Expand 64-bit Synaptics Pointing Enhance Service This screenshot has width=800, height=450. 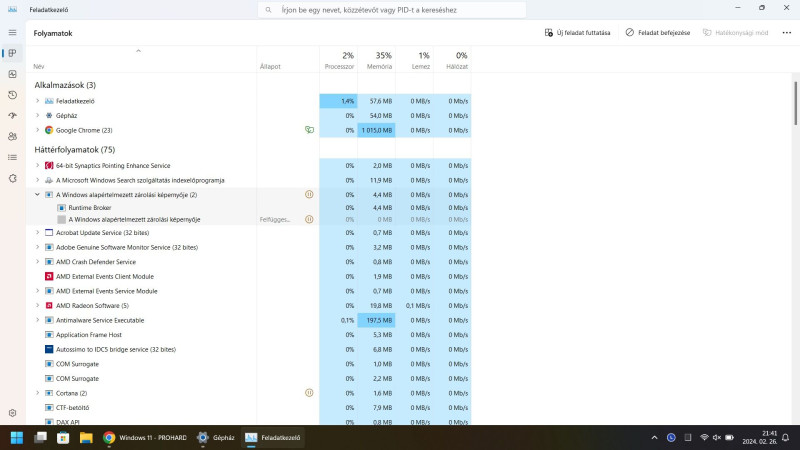pyautogui.click(x=37, y=165)
